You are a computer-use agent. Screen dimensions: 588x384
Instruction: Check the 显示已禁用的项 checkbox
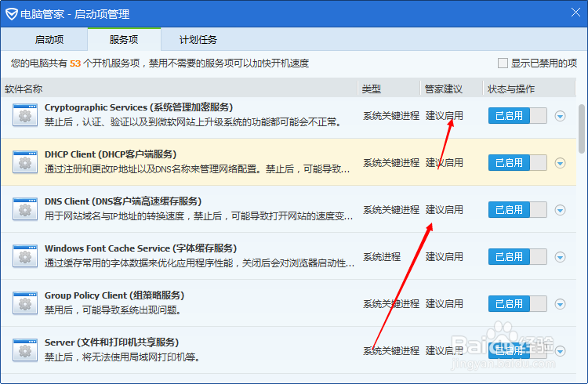click(x=503, y=63)
